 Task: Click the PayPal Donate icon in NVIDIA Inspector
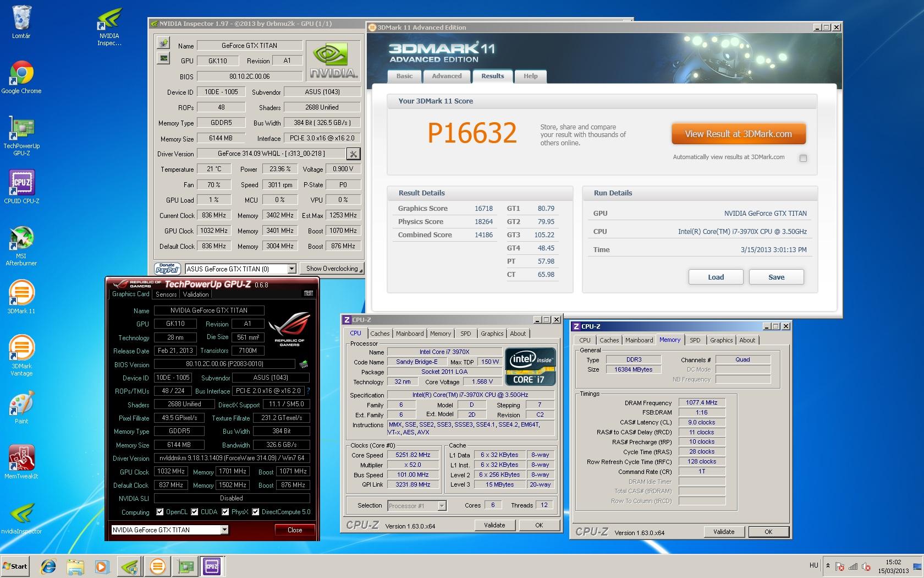coord(167,269)
